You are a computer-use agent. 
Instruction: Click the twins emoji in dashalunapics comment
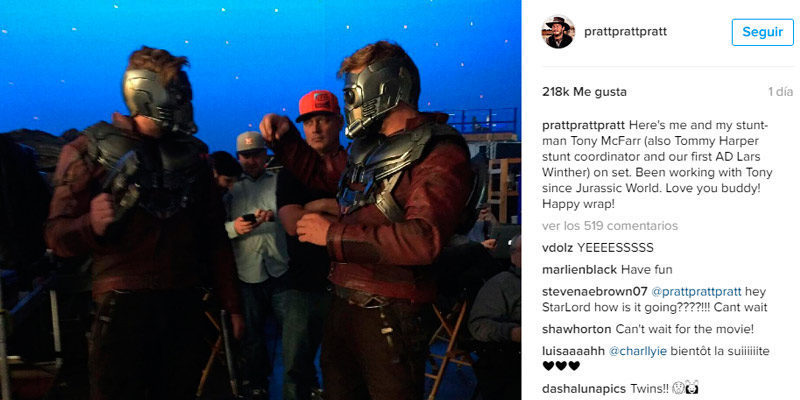tap(685, 389)
